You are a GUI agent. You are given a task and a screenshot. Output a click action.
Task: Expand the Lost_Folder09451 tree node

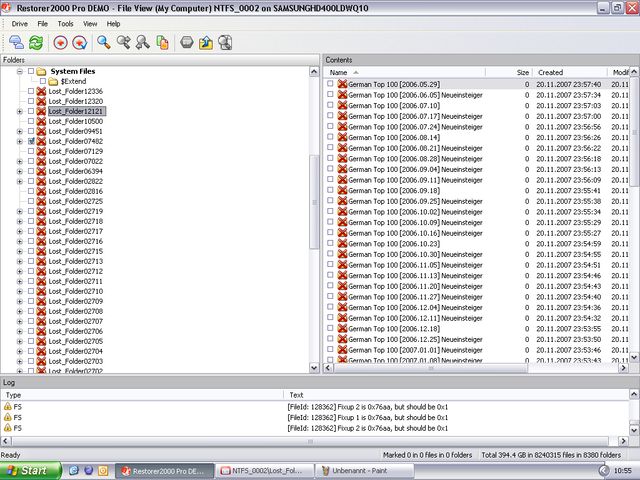coord(20,131)
